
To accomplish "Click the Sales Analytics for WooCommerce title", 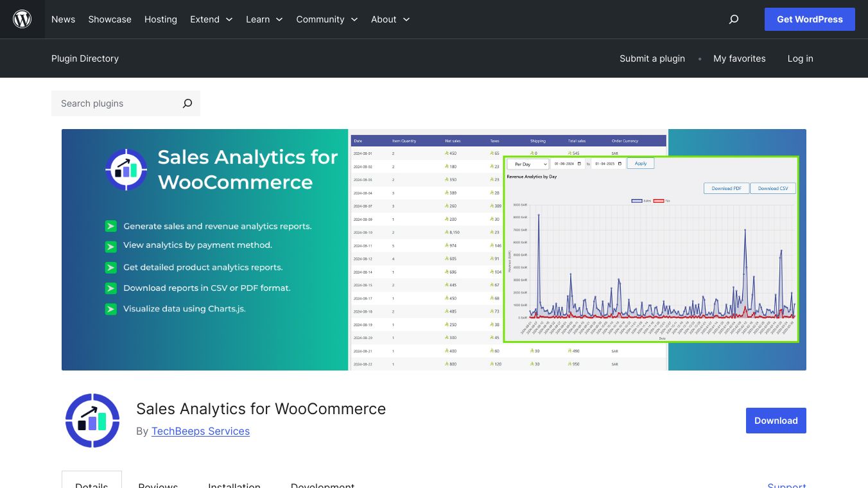I will point(261,409).
